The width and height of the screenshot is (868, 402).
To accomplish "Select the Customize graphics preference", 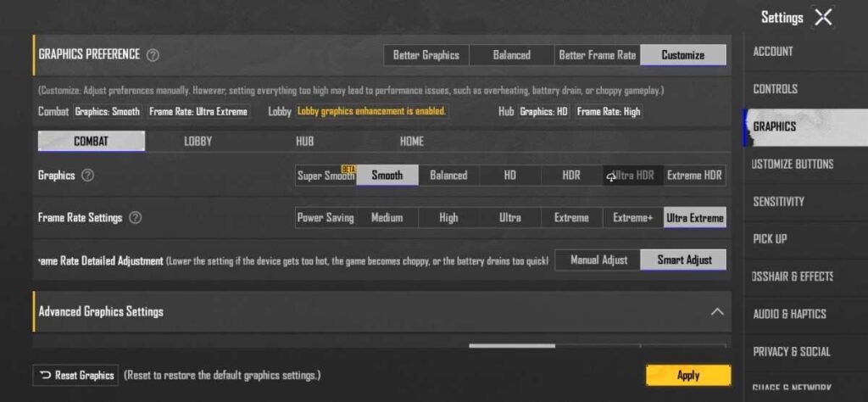I will click(683, 55).
